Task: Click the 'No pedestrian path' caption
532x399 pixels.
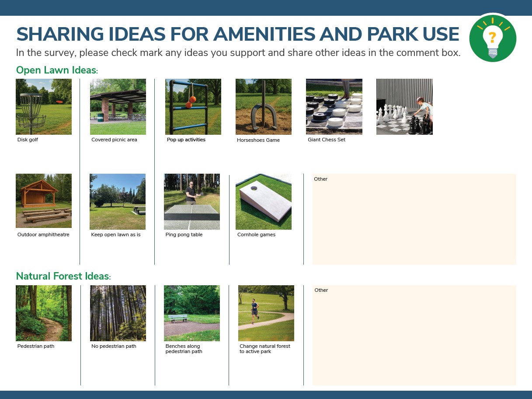Action: tap(114, 346)
